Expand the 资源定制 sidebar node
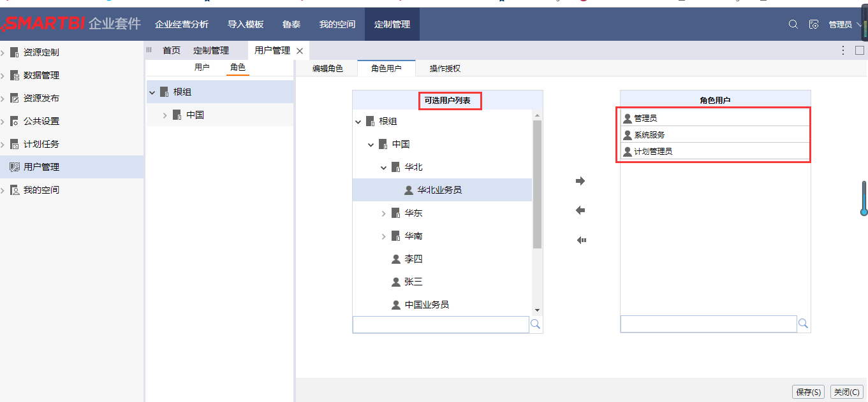 [3, 52]
